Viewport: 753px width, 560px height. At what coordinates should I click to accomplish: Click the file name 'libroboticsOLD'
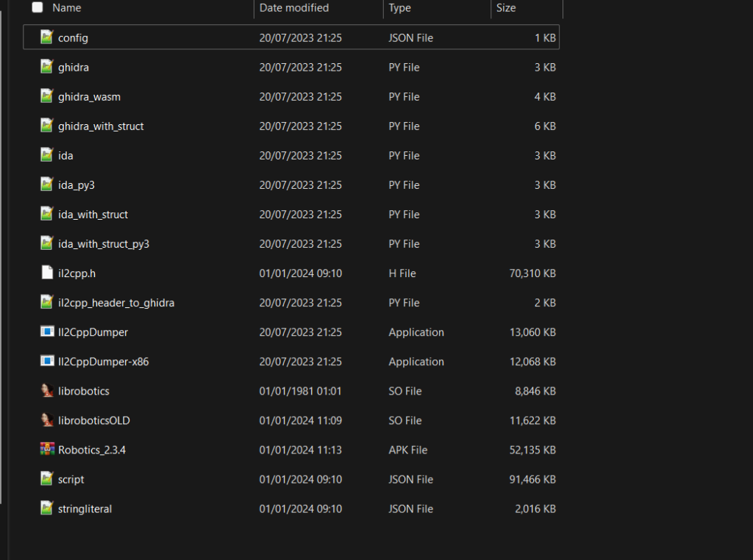[94, 420]
